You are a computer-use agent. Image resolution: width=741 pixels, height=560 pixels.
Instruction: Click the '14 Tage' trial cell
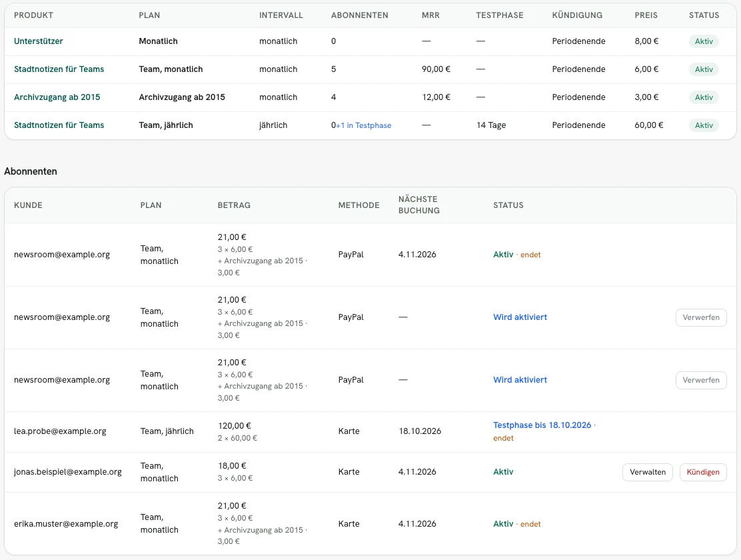pos(491,125)
